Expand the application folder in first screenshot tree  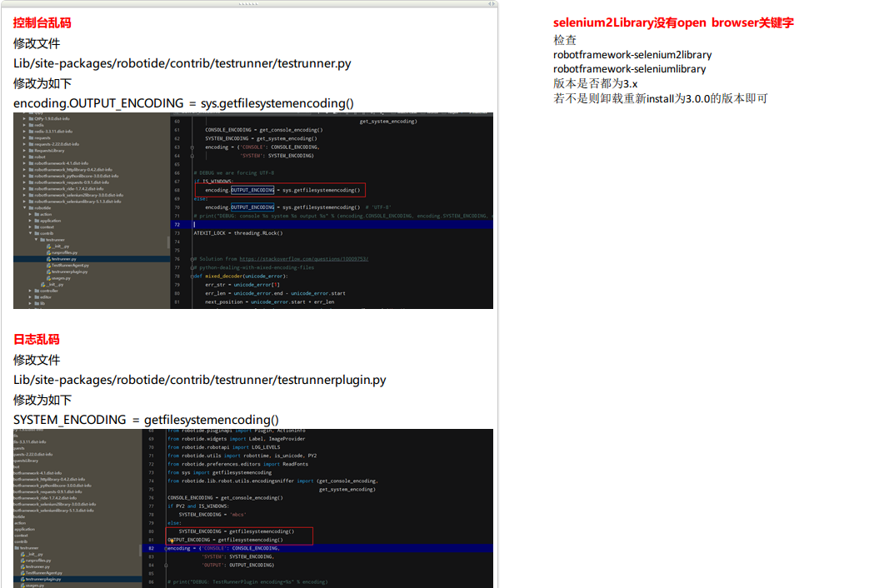coord(31,221)
